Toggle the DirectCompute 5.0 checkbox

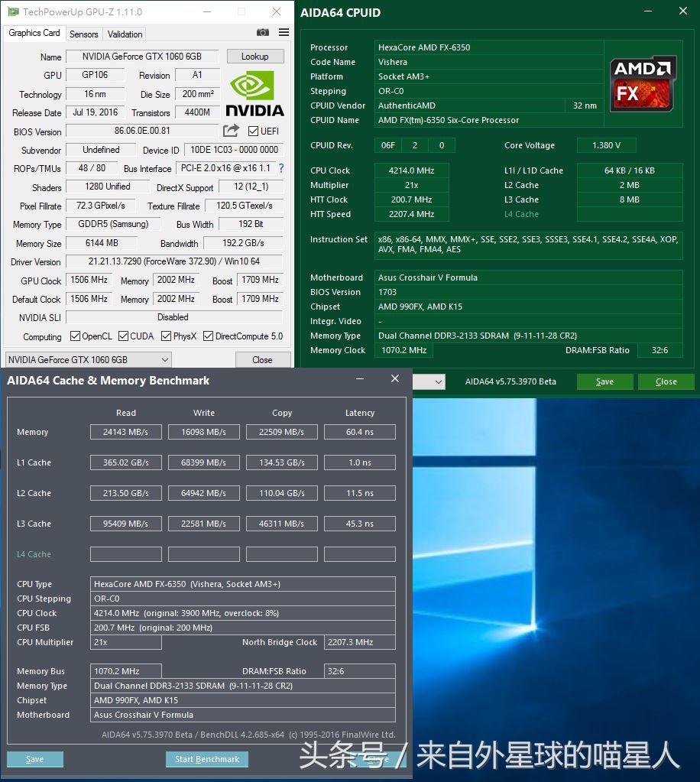point(209,336)
